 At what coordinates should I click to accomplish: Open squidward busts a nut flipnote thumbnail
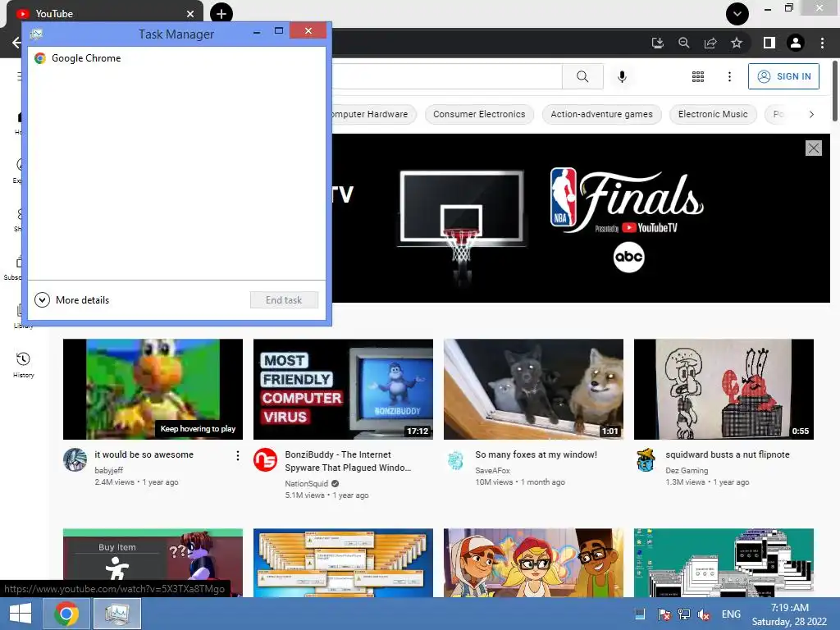[724, 389]
